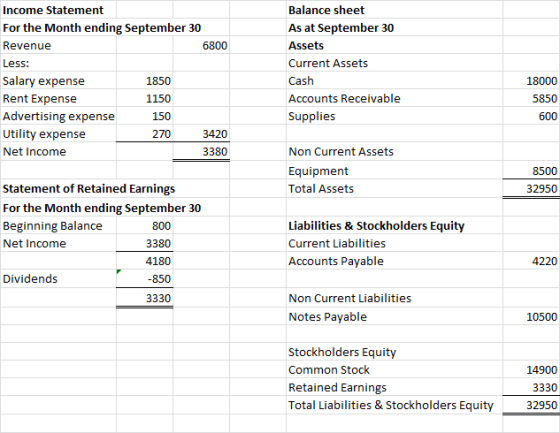560x433 pixels.
Task: Select the 'Rent Expense' label
Action: [x=40, y=99]
